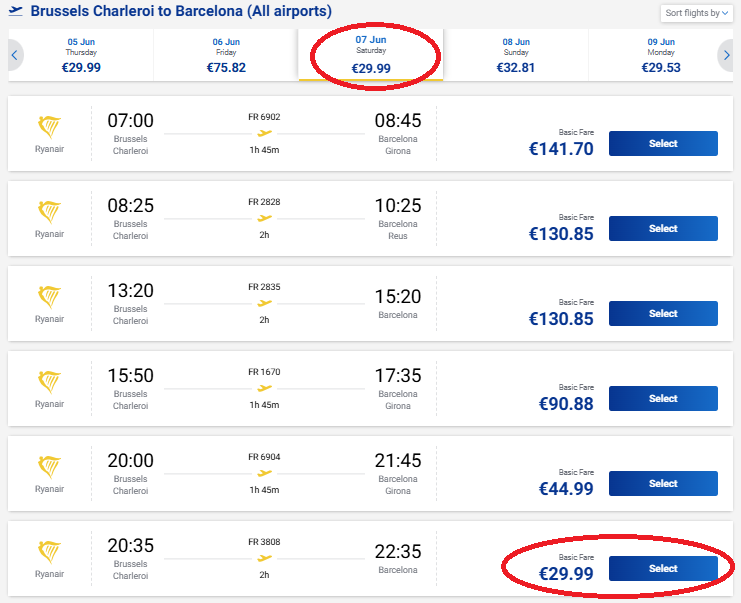Switch to the 06 Jun Friday date tab
741x603 pixels.
click(x=226, y=55)
